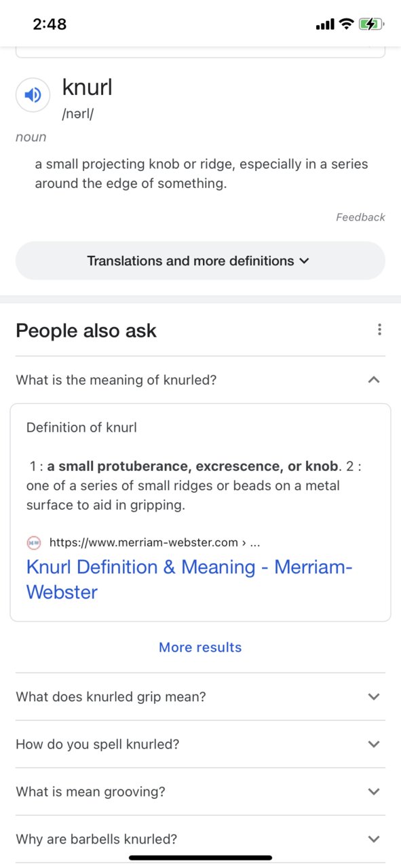Tap the home indicator bar at bottom

[x=200, y=858]
